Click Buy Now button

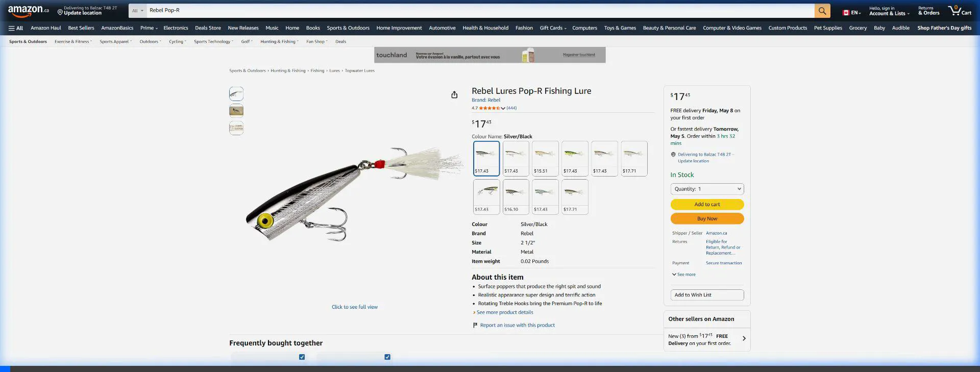click(707, 219)
